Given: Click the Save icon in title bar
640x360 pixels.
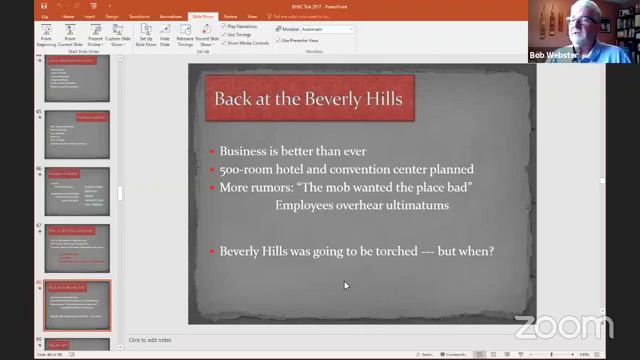Looking at the screenshot, I should click(x=44, y=6).
